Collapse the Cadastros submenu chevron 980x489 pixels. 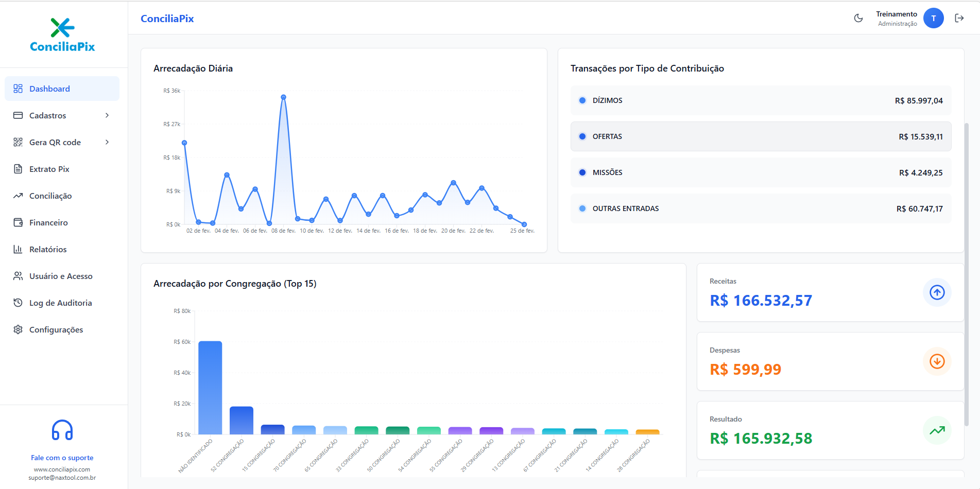(107, 115)
